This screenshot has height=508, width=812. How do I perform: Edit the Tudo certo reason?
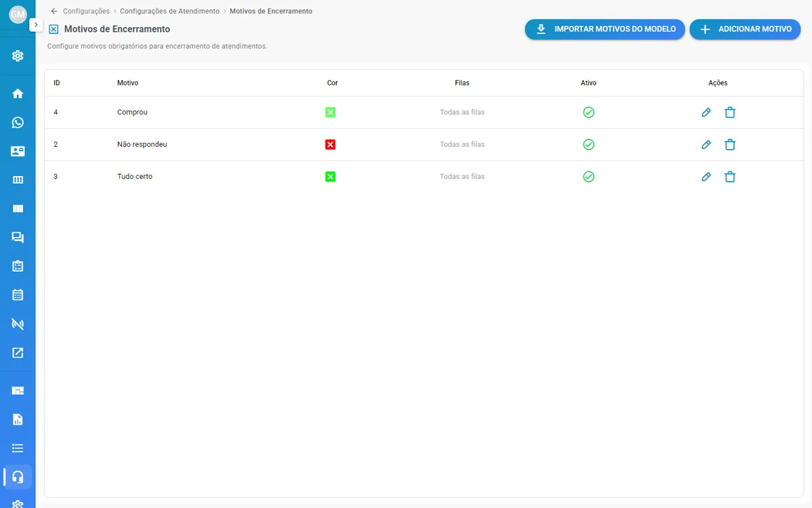pyautogui.click(x=706, y=177)
